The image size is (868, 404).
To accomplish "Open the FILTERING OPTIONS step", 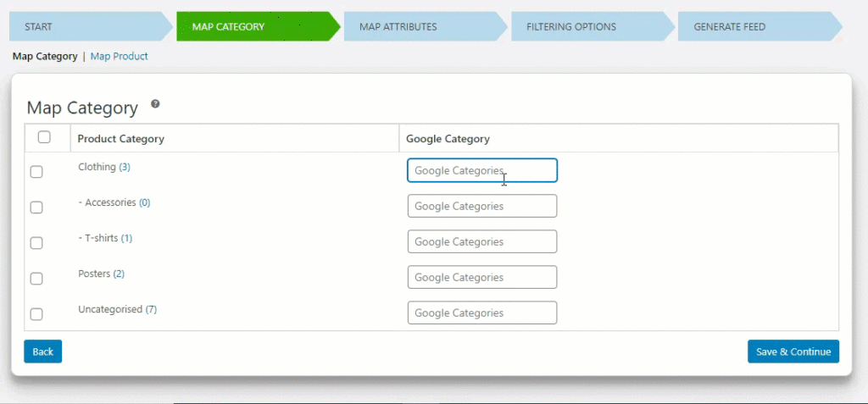I will (593, 26).
